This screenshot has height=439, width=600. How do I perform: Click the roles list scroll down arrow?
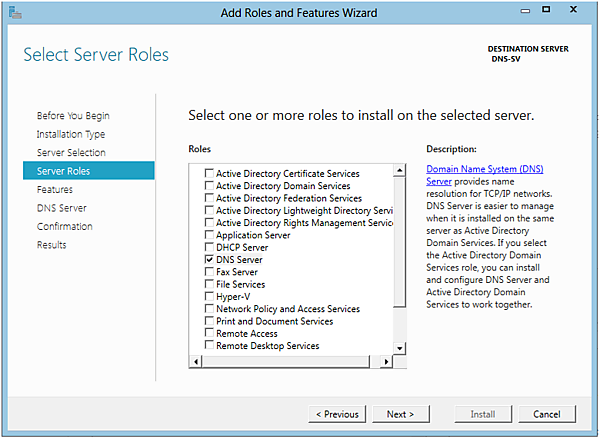pos(400,347)
